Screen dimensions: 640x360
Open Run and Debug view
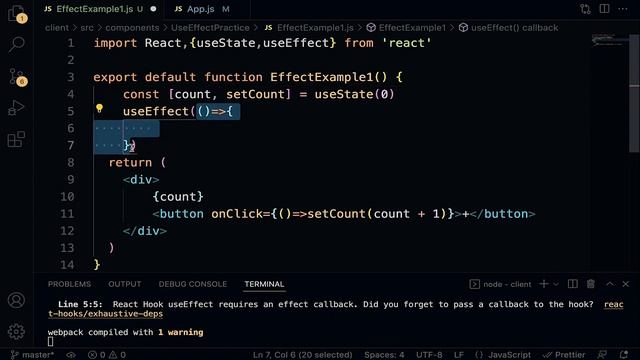point(16,108)
